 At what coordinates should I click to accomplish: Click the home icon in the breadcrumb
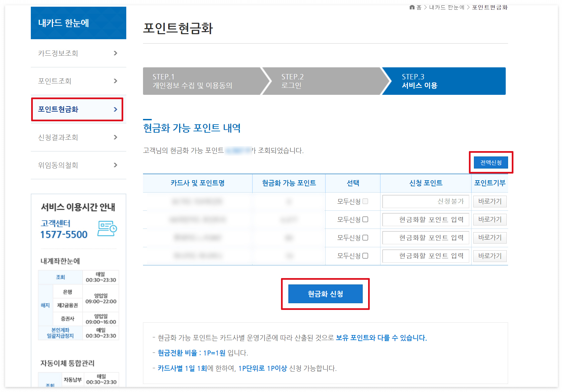pos(412,7)
